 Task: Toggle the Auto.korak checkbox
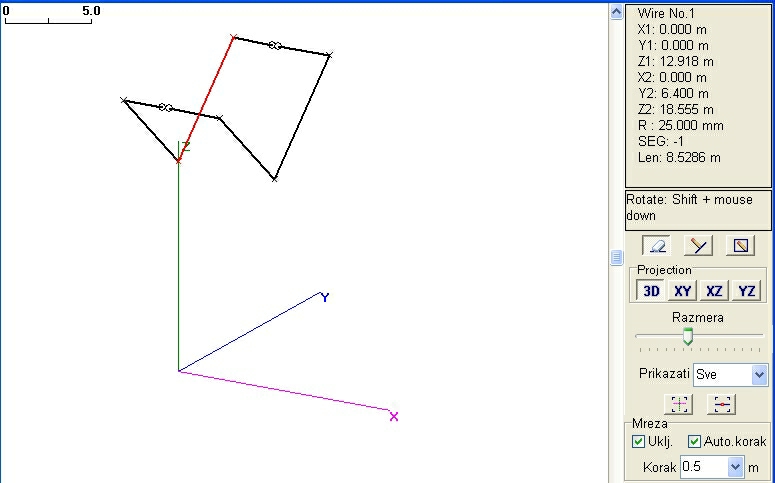click(x=695, y=442)
